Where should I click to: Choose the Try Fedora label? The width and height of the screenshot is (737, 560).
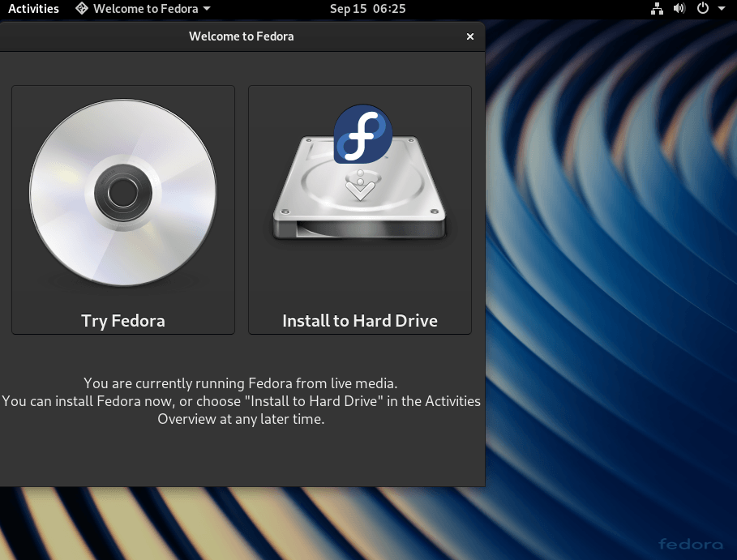pos(123,321)
